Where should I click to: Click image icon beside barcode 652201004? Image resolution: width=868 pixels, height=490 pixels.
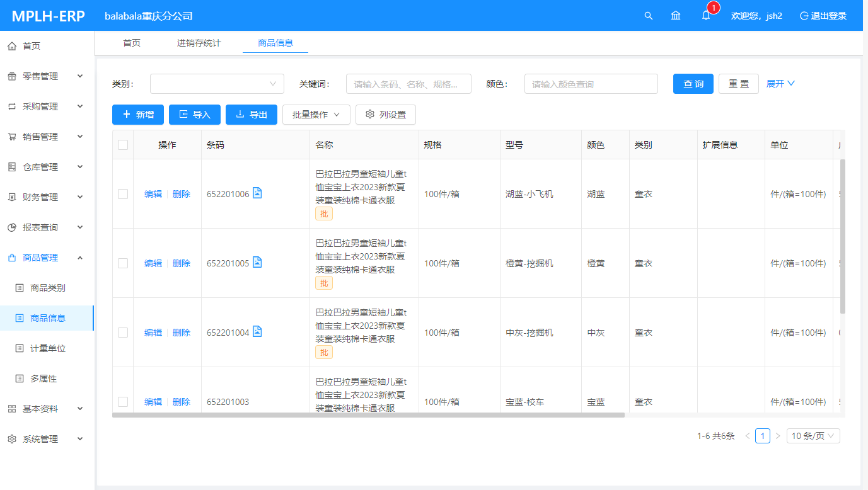tap(257, 331)
